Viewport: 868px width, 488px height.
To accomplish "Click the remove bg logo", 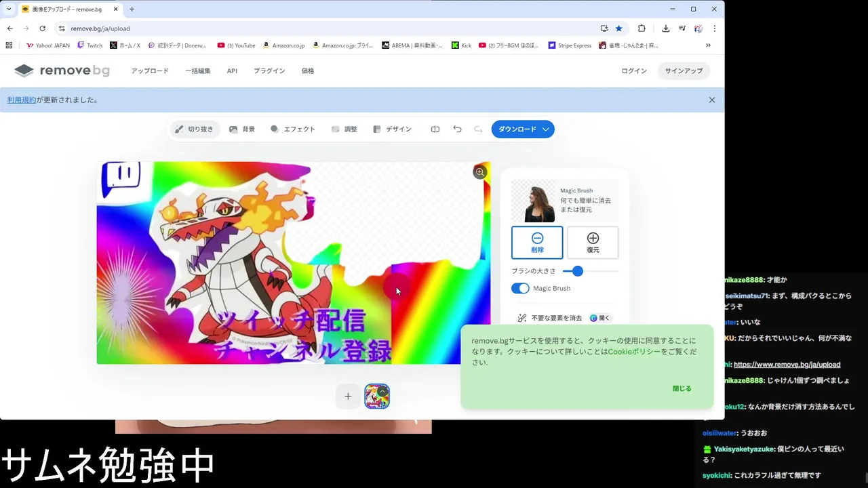I will [x=62, y=70].
